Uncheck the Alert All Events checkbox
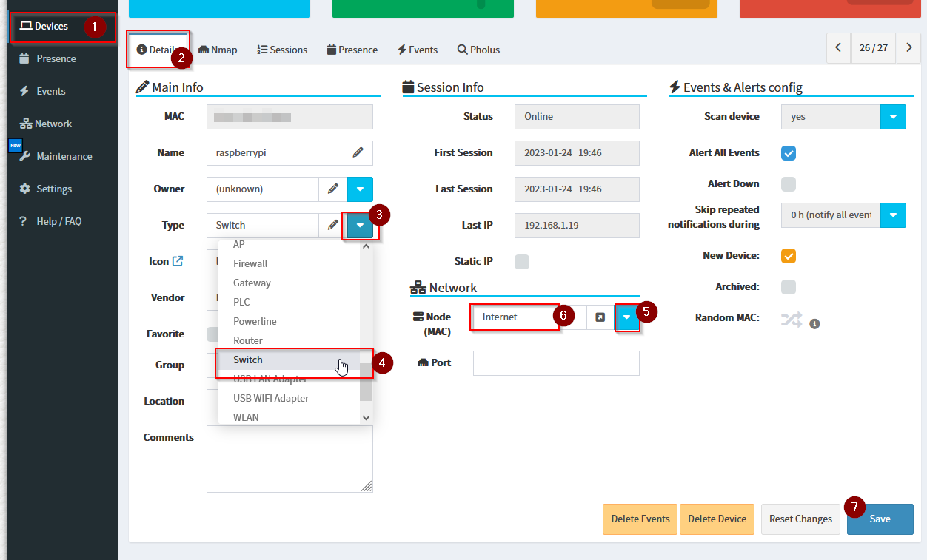The width and height of the screenshot is (927, 560). point(789,153)
